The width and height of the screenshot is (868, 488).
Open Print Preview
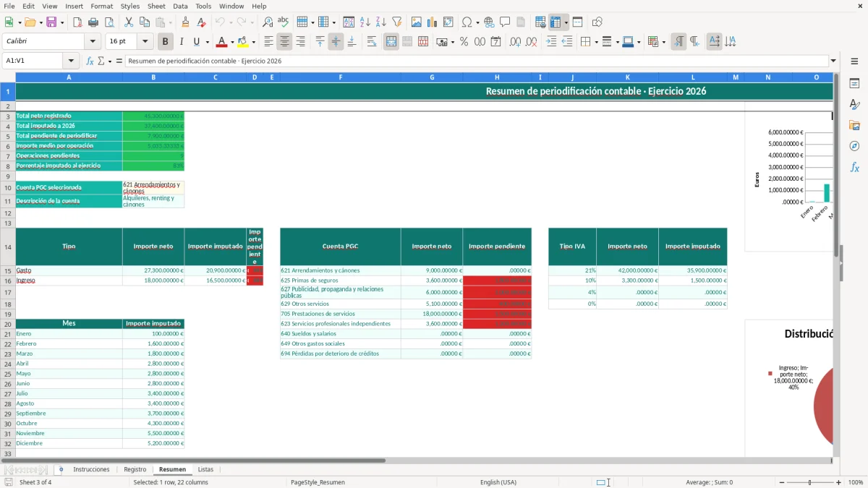[109, 22]
